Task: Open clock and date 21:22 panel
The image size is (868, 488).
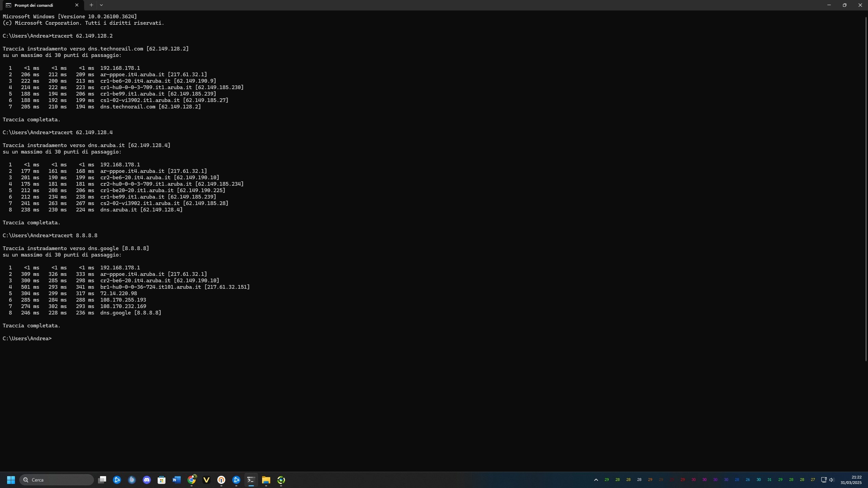Action: coord(851,480)
